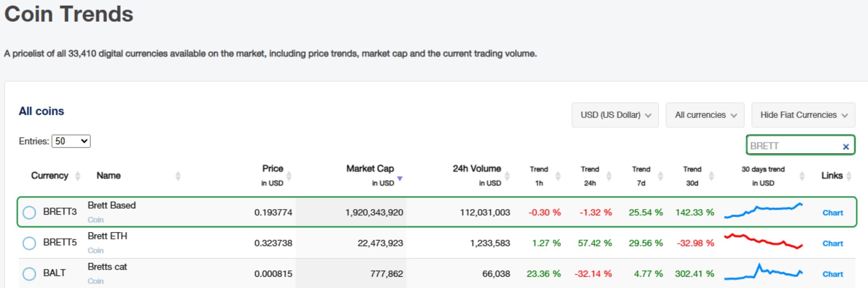Clear the BRETT search with the X icon
This screenshot has width=868, height=288.
pos(846,147)
